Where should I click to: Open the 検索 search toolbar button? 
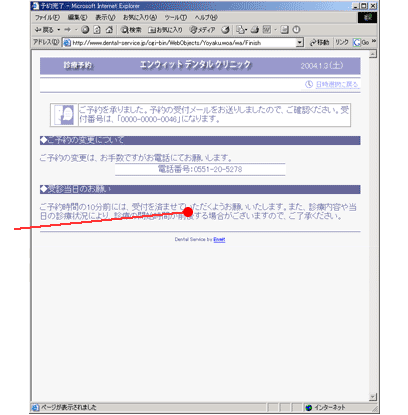tap(131, 30)
